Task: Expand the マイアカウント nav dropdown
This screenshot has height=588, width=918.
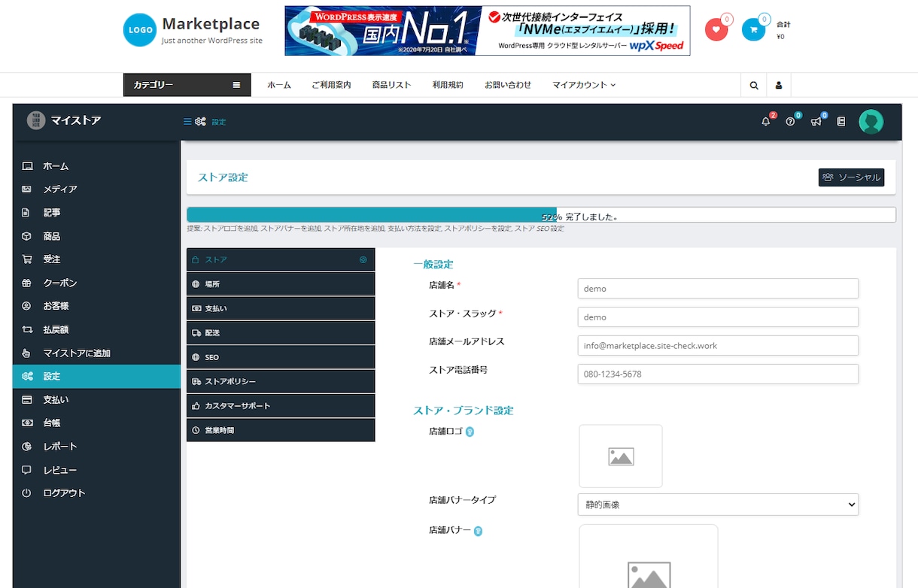Action: point(584,85)
